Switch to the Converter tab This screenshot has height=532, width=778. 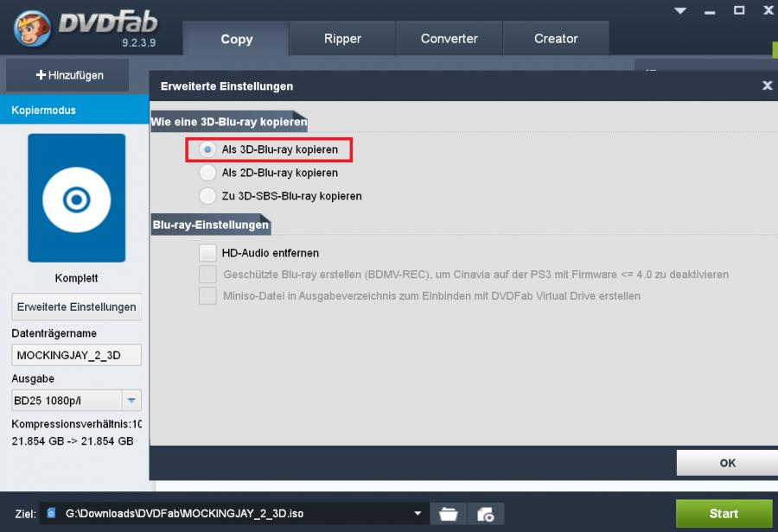pyautogui.click(x=449, y=39)
